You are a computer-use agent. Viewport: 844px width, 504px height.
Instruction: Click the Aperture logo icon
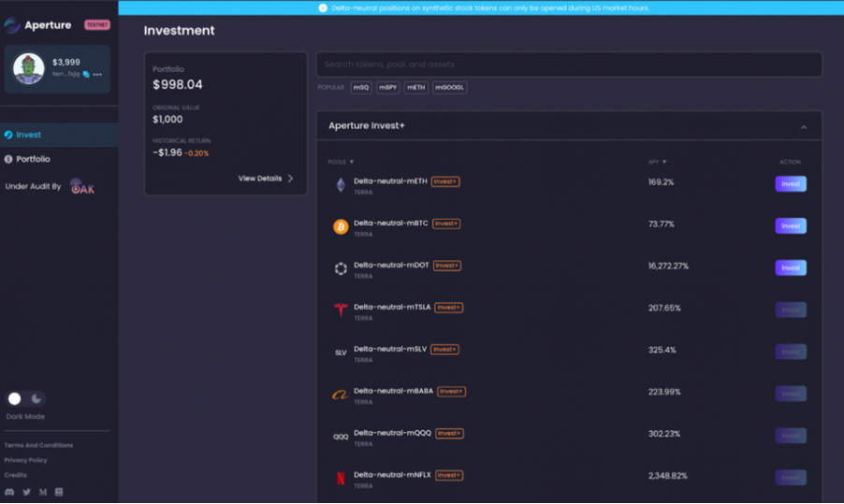(x=12, y=24)
